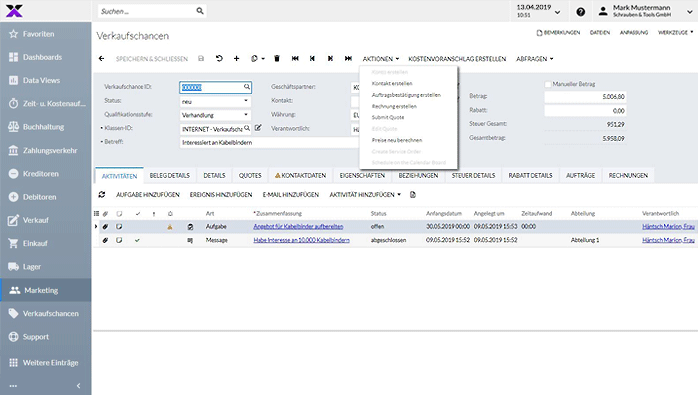Open the help question mark icon
The width and height of the screenshot is (698, 395).
coord(580,12)
